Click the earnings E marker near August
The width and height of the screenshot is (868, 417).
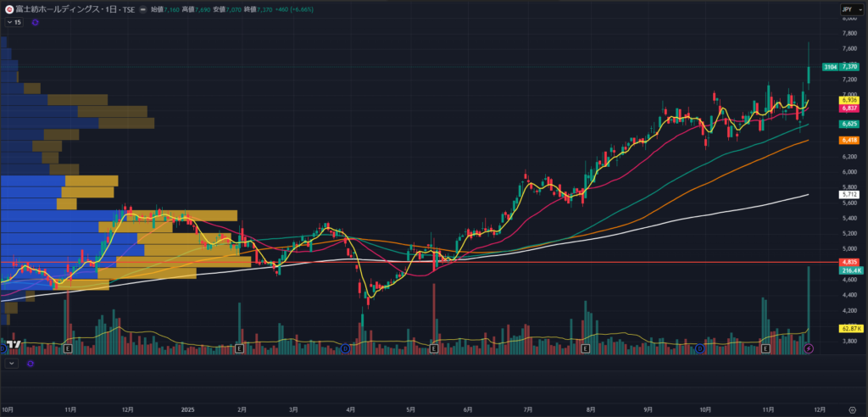click(x=586, y=348)
